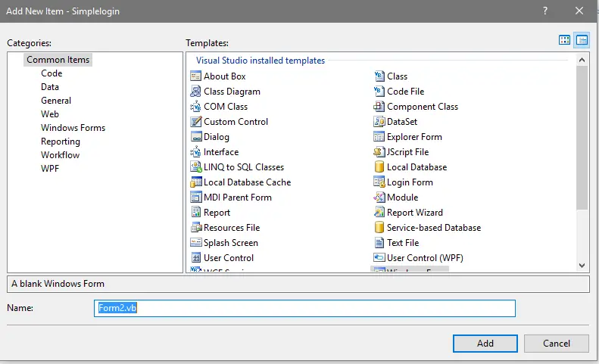
Task: Select the Reporting category
Action: (61, 142)
